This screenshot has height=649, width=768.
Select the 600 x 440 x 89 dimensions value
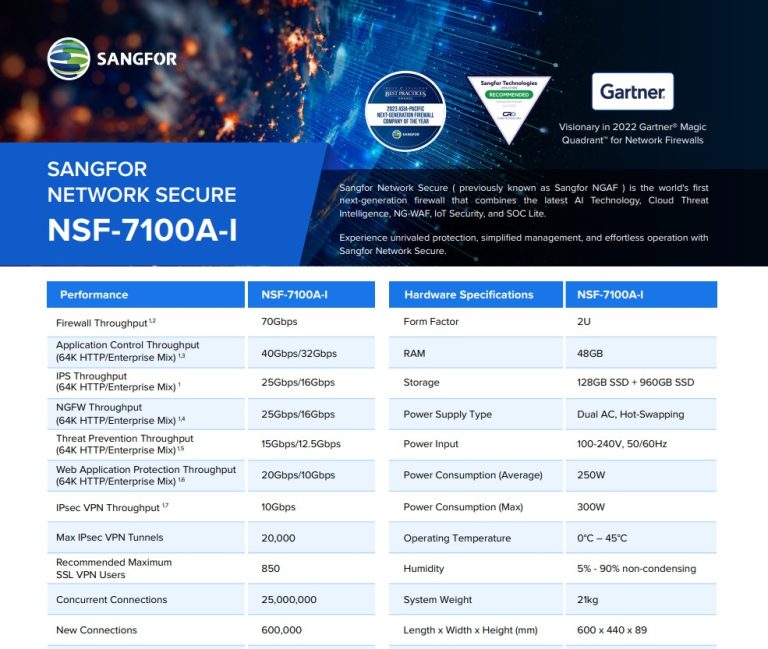(611, 630)
